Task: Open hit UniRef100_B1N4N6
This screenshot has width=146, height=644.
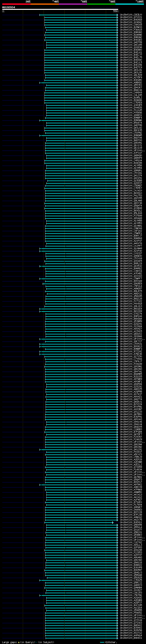Action: click(131, 35)
